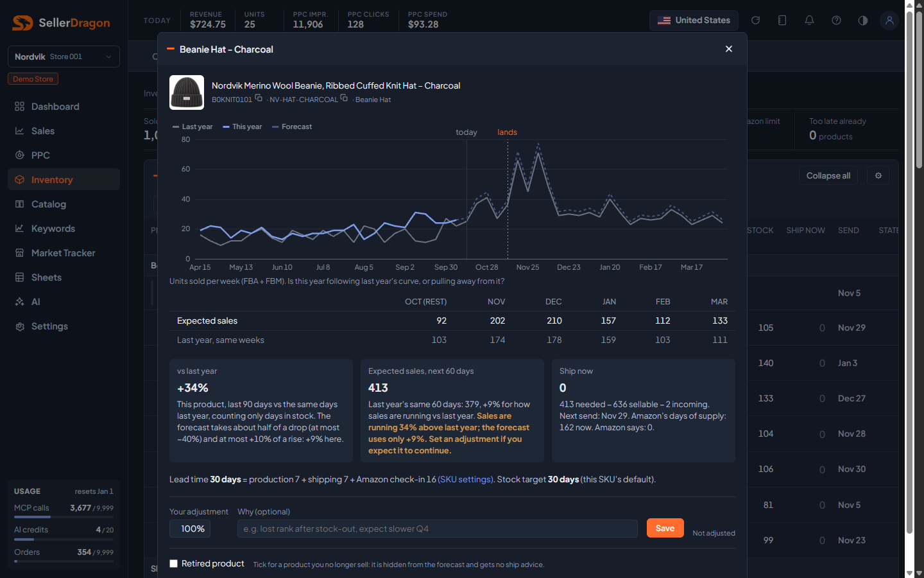Toggle the Forecast chart legend series
Viewport: 924px width, 578px height.
pos(292,127)
